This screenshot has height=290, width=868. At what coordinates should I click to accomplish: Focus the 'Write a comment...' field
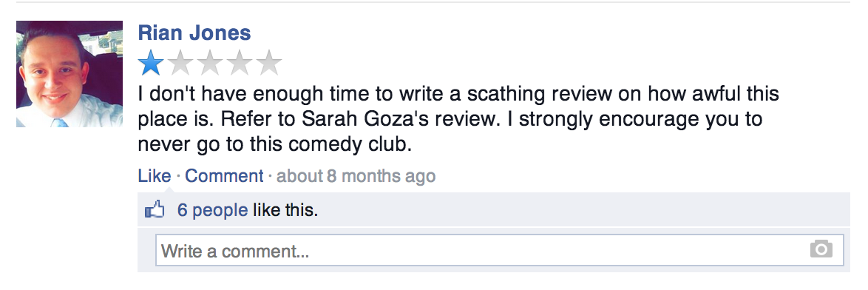tap(499, 250)
